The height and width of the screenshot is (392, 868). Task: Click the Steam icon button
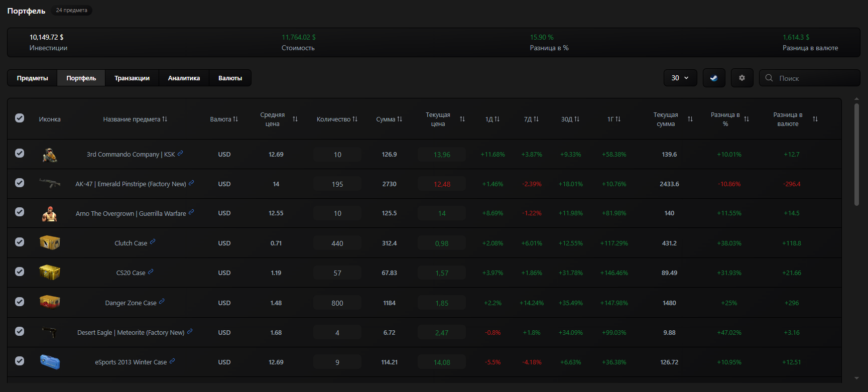pos(713,78)
